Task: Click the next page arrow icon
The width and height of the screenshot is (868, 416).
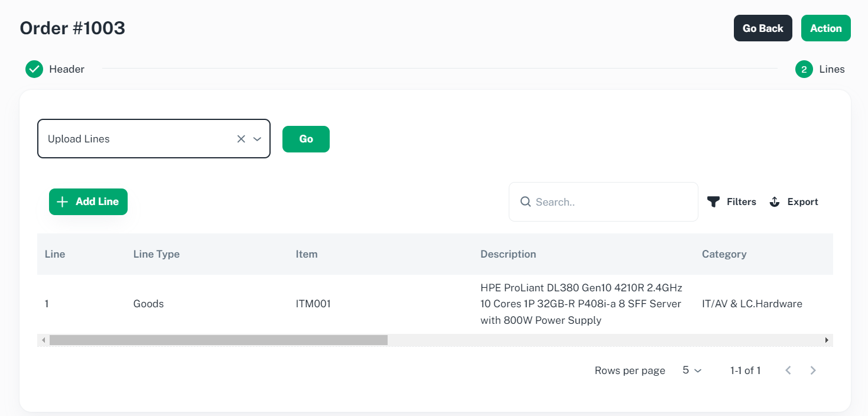Action: (x=813, y=370)
